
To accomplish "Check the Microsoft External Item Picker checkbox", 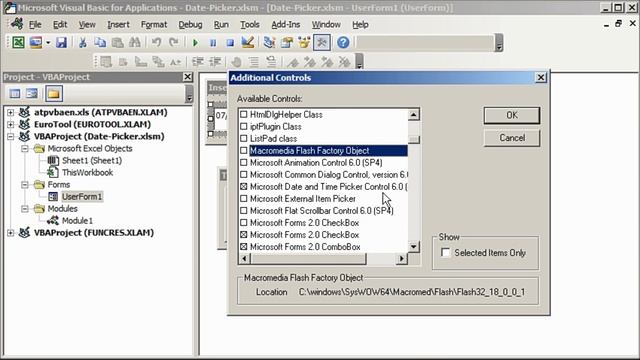I will (x=244, y=199).
